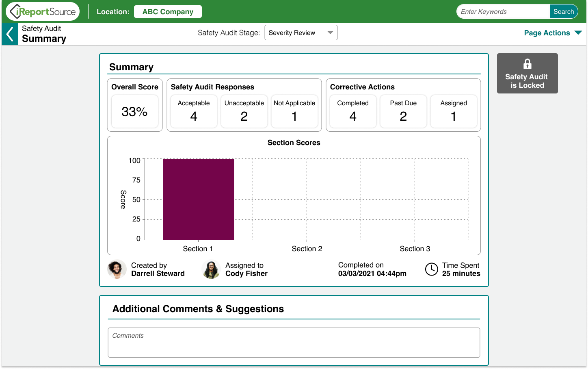This screenshot has width=588, height=369.
Task: Click the ABC Company location selector
Action: point(168,12)
